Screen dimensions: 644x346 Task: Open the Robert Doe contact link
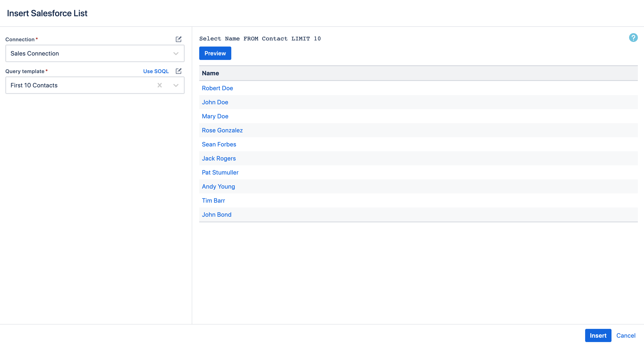click(x=217, y=88)
